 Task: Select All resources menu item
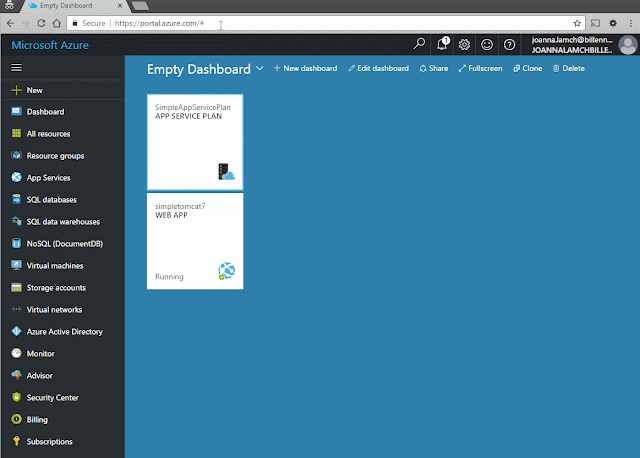click(62, 133)
